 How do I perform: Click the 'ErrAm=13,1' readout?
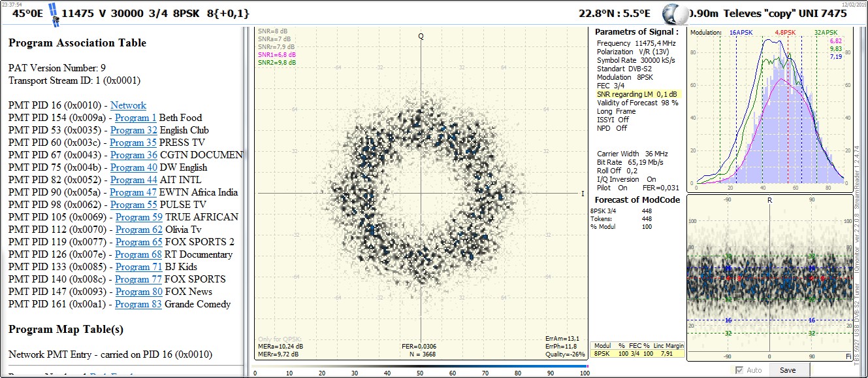tap(561, 338)
